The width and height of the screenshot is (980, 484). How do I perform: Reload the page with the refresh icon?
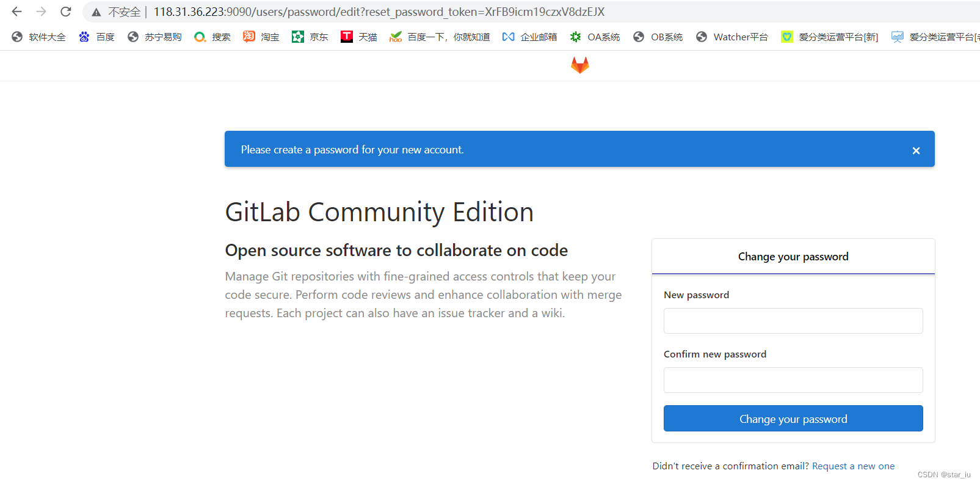point(66,12)
